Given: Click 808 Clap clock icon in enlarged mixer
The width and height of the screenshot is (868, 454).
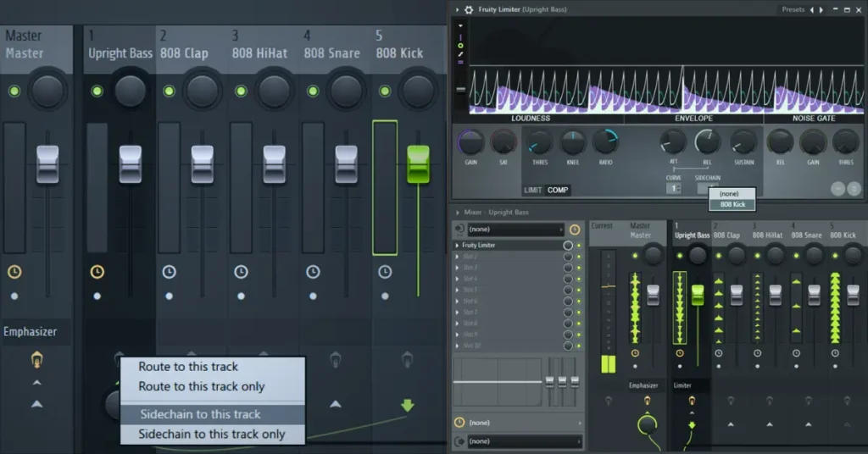Looking at the screenshot, I should [x=169, y=272].
